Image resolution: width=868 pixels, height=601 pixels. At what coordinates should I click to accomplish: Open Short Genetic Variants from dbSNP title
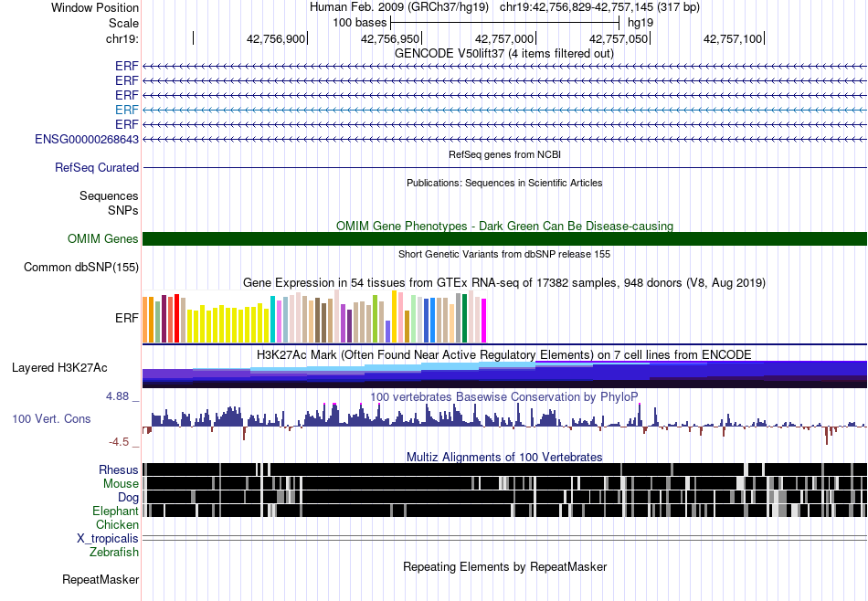[x=504, y=254]
